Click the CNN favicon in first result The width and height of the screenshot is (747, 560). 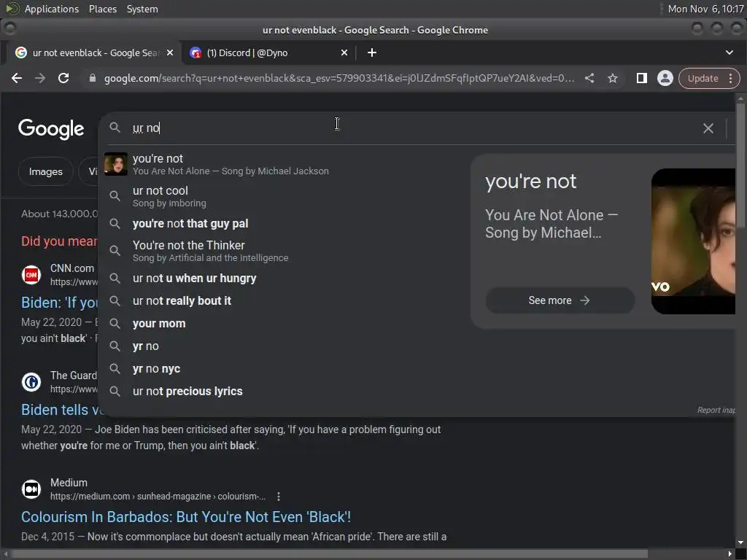point(31,275)
